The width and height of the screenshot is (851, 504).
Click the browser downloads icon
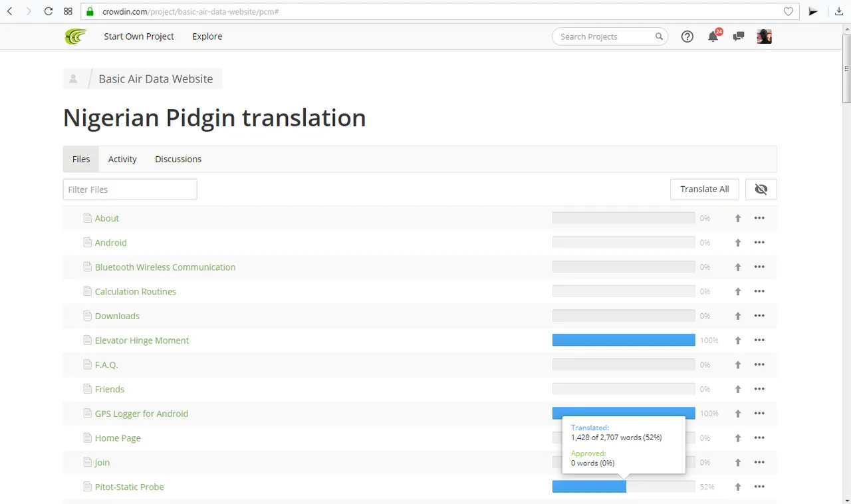(x=840, y=11)
